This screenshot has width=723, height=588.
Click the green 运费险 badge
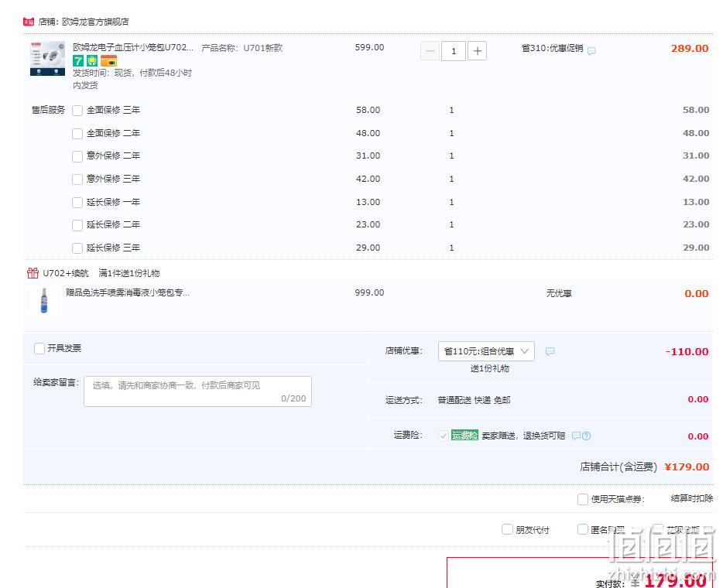click(x=464, y=435)
